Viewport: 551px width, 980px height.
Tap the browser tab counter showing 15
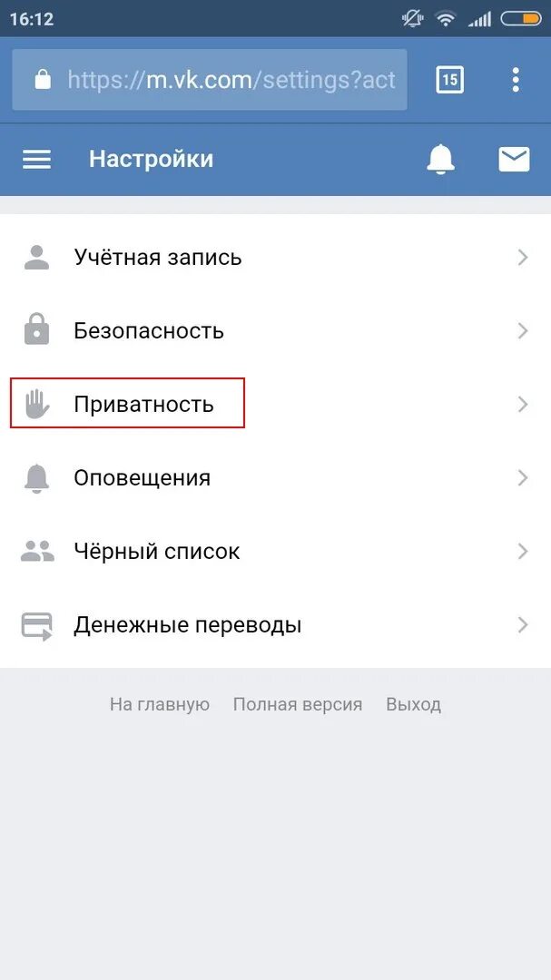449,79
